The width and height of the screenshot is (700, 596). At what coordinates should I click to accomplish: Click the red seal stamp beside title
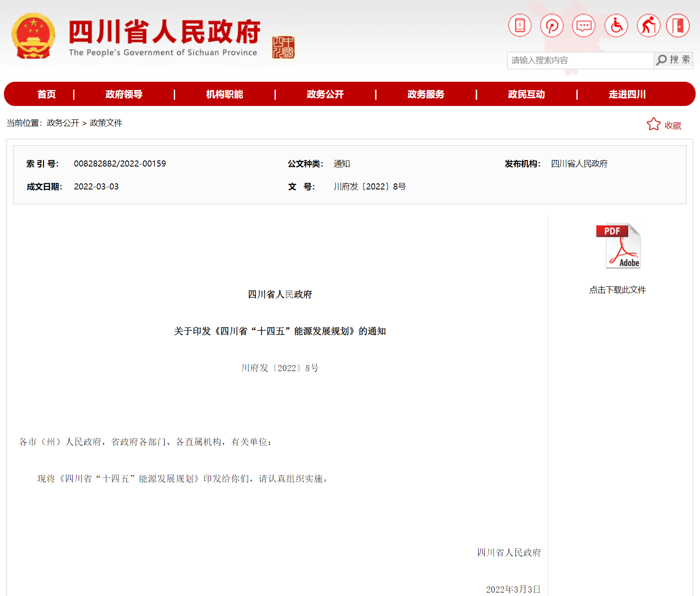tap(283, 47)
